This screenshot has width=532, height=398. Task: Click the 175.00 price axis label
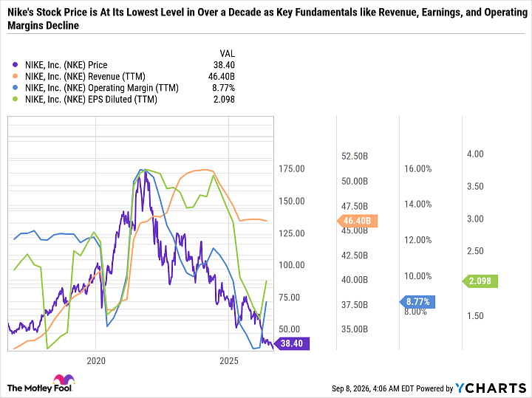click(291, 169)
